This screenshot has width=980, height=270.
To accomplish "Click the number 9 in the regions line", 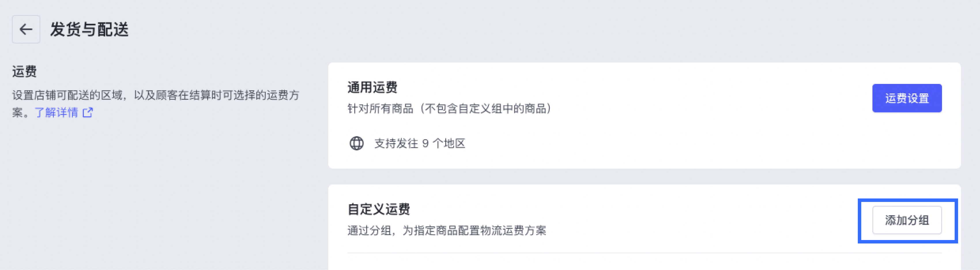I will click(x=425, y=143).
